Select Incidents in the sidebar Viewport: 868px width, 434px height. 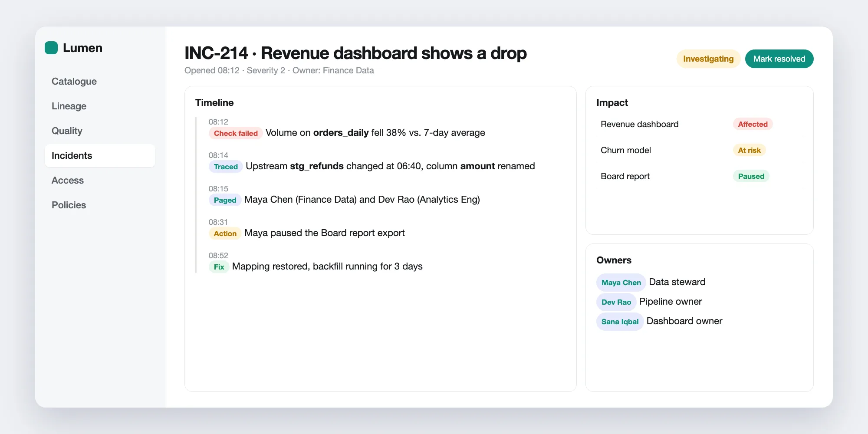click(100, 155)
